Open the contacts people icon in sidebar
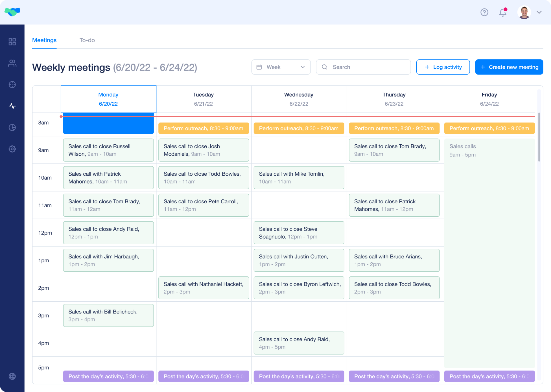Image resolution: width=551 pixels, height=392 pixels. click(x=12, y=63)
